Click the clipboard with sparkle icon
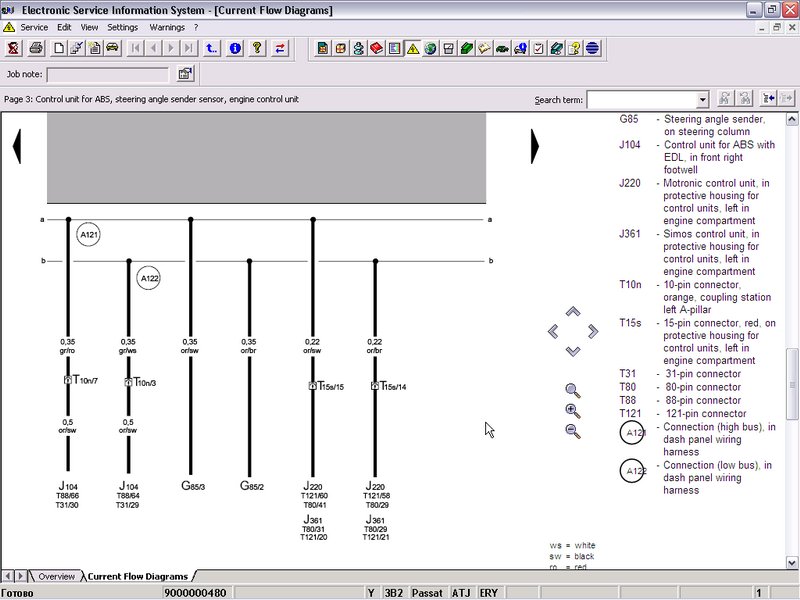Screen dimensions: 800x600 point(94,48)
